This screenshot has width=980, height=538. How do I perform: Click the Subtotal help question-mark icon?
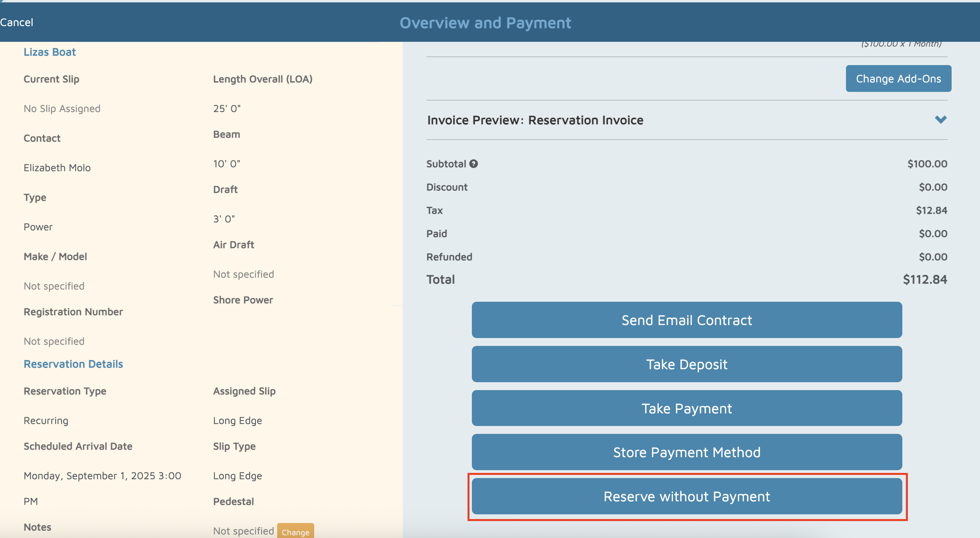(473, 164)
